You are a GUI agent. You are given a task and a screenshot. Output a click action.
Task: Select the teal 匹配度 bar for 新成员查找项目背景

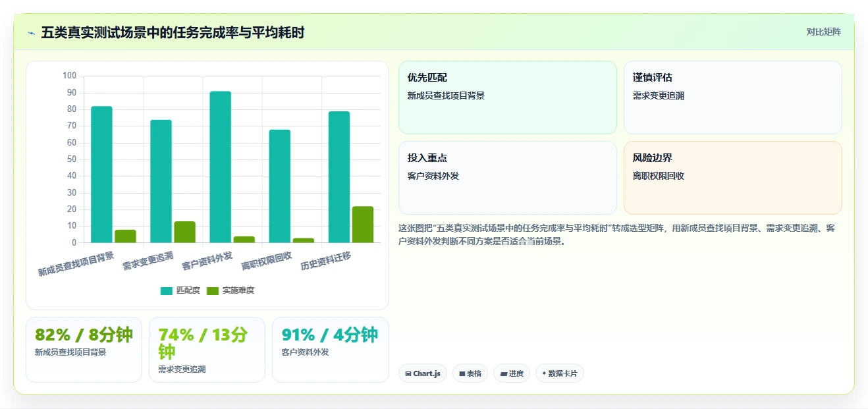coord(101,175)
